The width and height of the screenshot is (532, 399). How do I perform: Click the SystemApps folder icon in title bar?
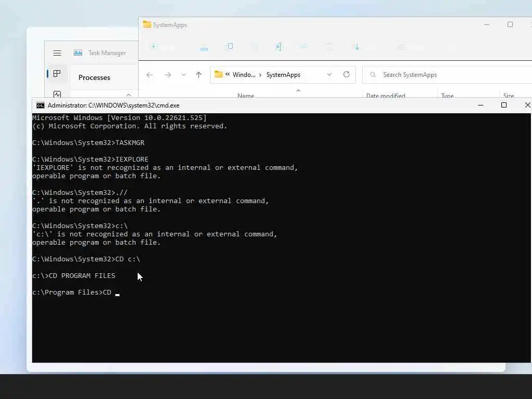147,24
